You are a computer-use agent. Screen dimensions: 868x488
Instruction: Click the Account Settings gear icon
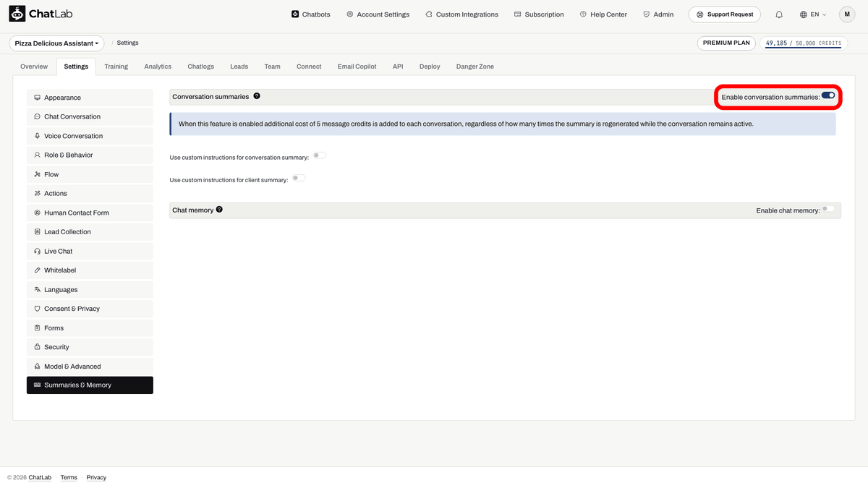(x=350, y=14)
